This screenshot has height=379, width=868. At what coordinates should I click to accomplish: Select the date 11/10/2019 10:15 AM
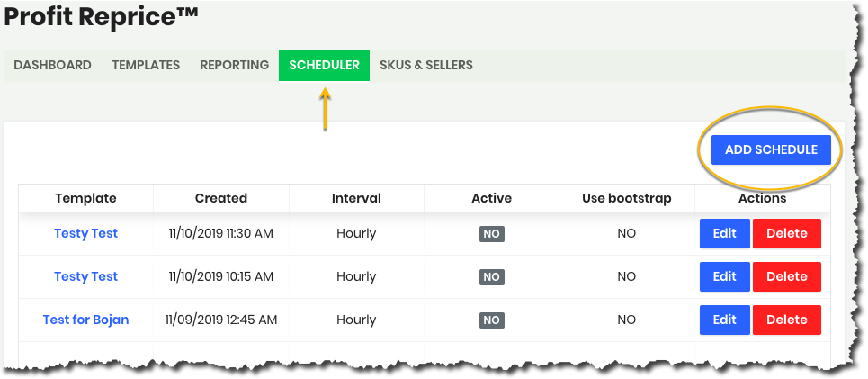tap(221, 276)
